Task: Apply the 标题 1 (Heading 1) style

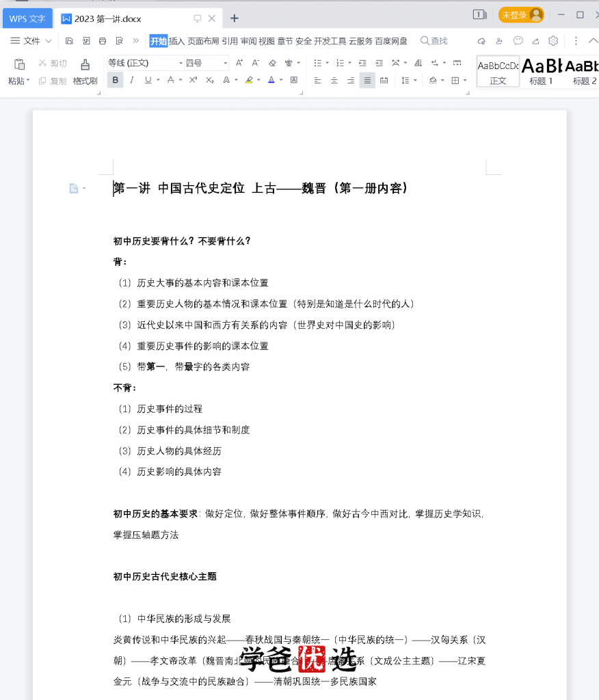Action: 542,71
